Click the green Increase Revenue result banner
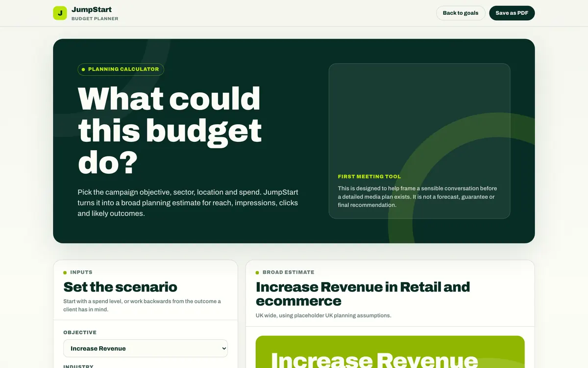 [390, 352]
